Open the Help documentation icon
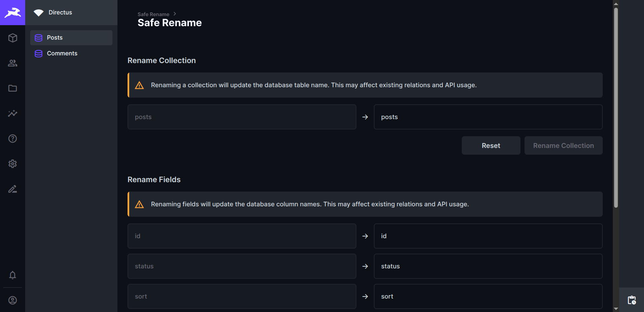The height and width of the screenshot is (312, 644). point(12,138)
